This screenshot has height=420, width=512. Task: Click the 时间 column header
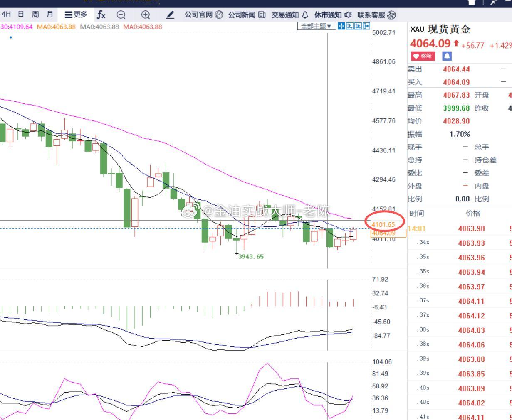coord(417,214)
